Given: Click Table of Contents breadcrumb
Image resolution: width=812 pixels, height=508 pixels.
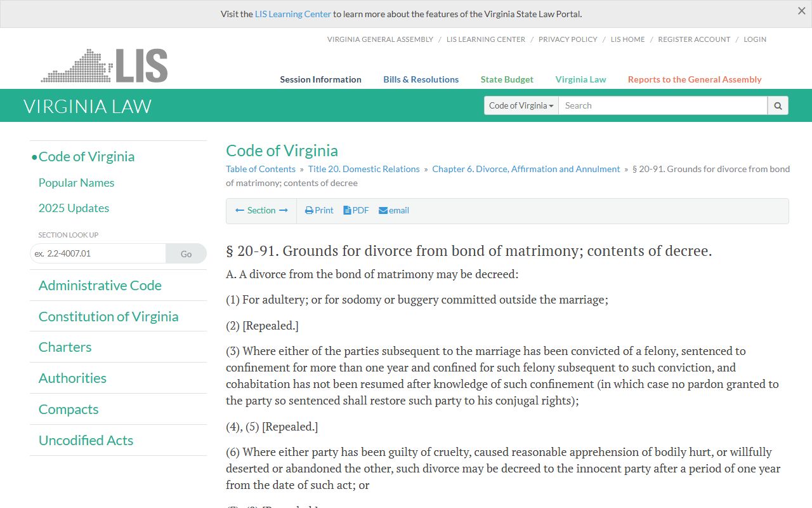Looking at the screenshot, I should click(261, 169).
